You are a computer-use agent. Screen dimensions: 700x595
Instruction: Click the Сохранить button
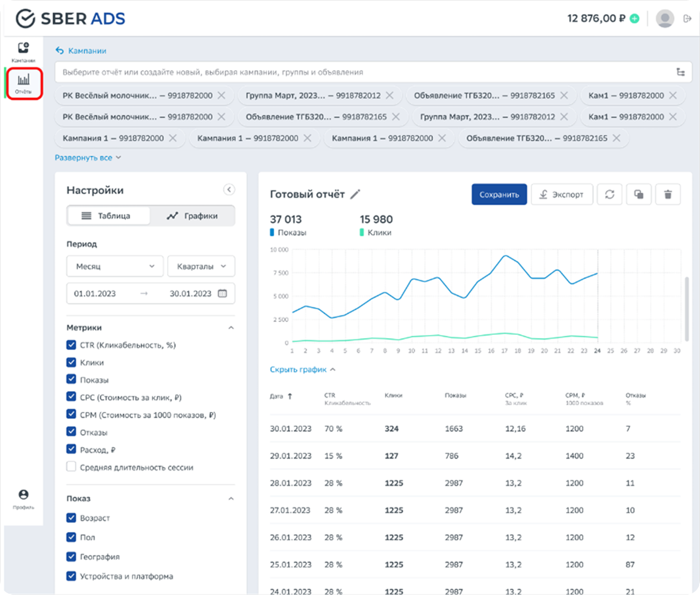[499, 195]
